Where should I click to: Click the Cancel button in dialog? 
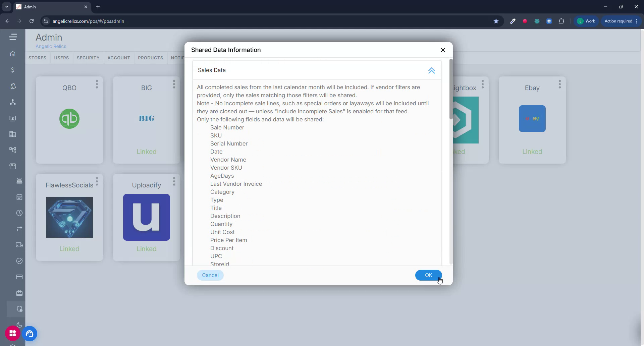[210, 275]
